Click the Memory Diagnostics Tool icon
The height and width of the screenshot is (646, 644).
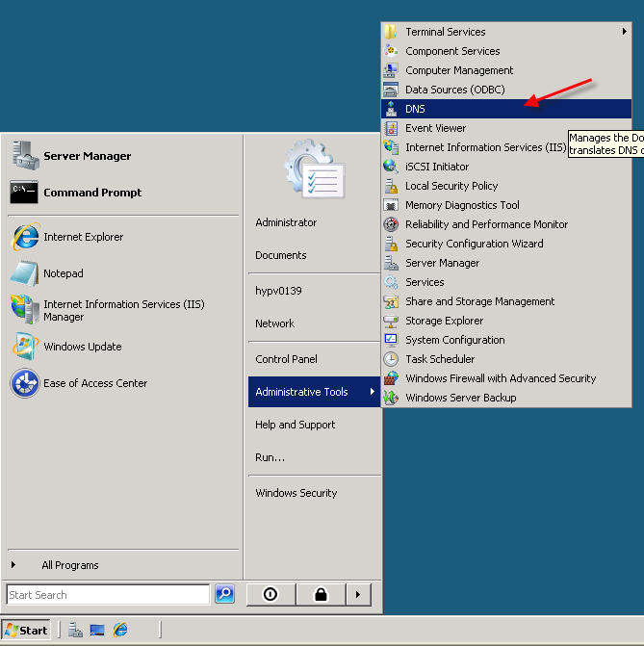tap(391, 205)
